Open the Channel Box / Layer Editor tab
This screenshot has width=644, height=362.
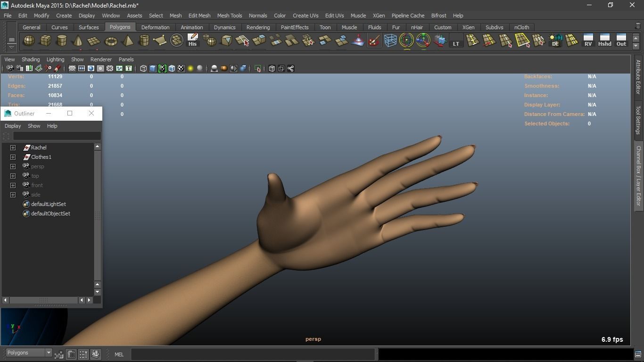[x=638, y=176]
